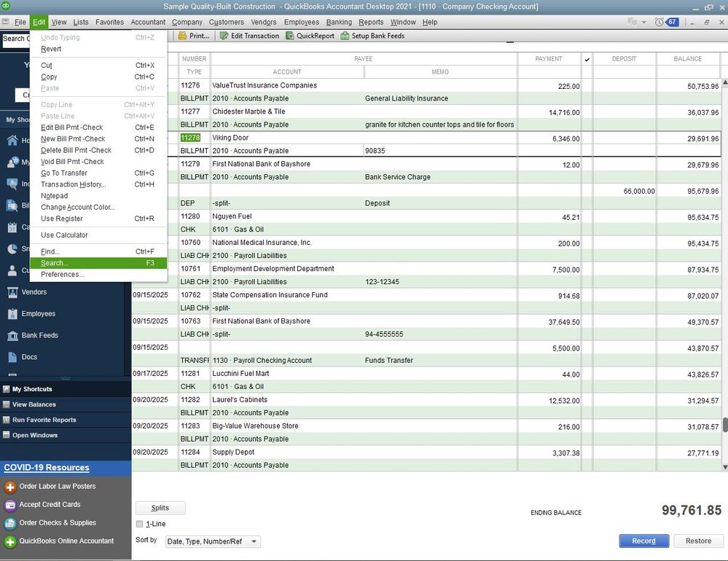Click QuickBooks Online Accountant plus icon
The image size is (728, 561).
(10, 541)
